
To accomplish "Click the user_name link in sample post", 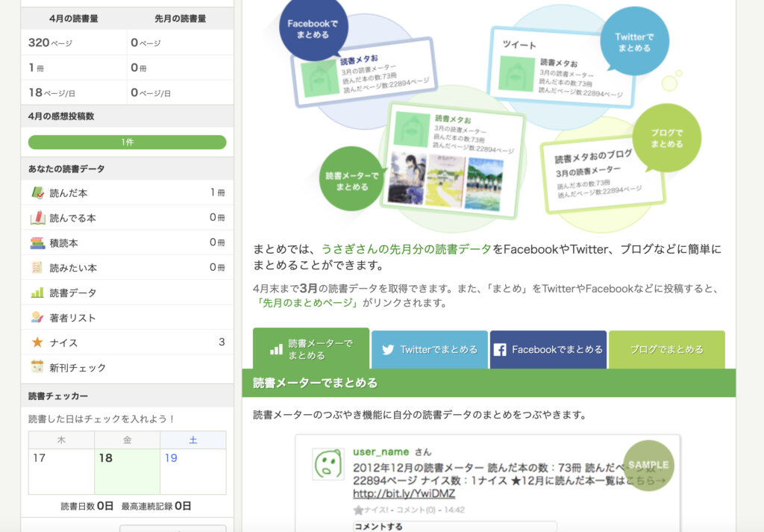I will 381,451.
